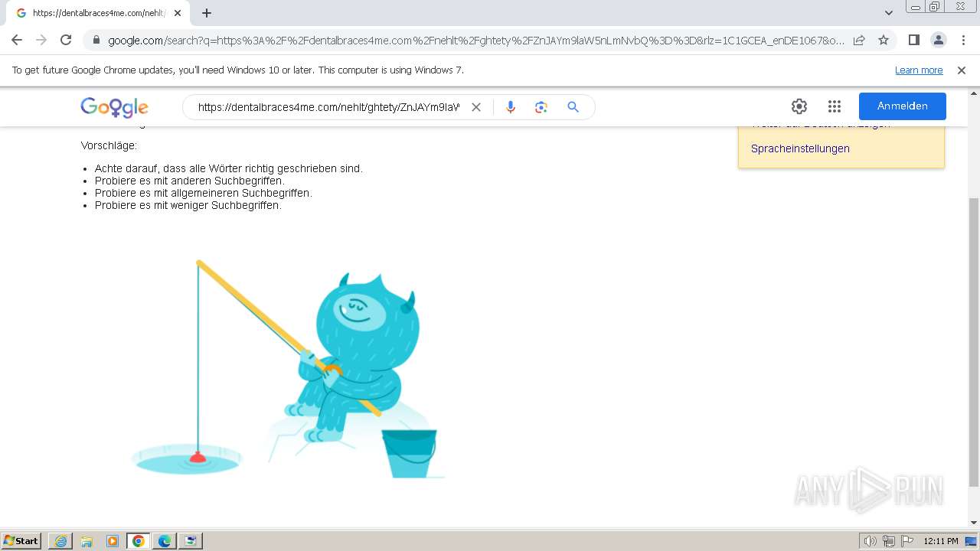Go back to the previous page
This screenshot has height=551, width=980.
click(17, 40)
